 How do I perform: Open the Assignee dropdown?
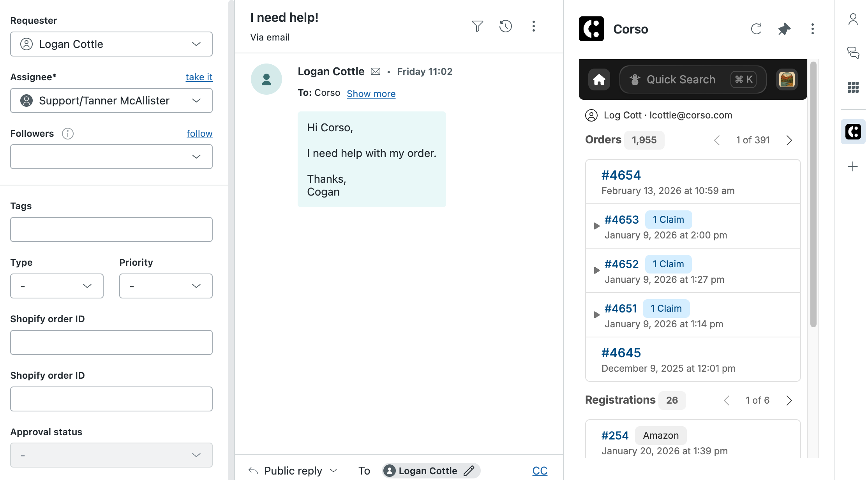pyautogui.click(x=111, y=101)
